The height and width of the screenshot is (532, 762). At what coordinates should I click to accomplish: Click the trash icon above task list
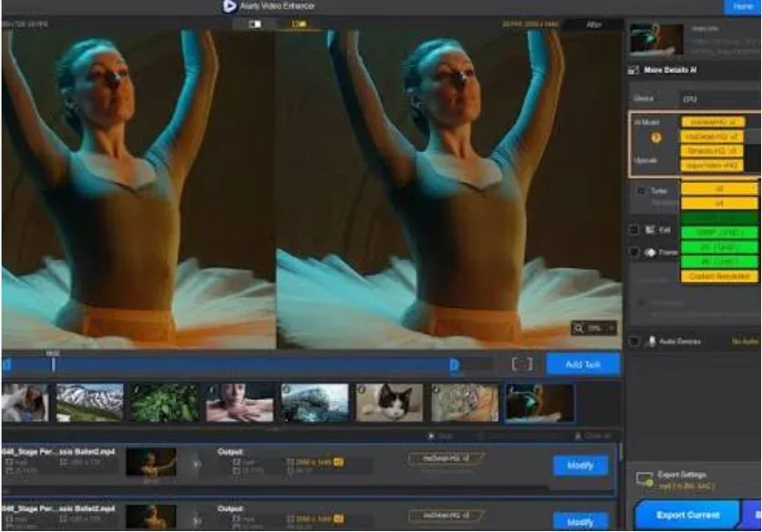coord(578,435)
